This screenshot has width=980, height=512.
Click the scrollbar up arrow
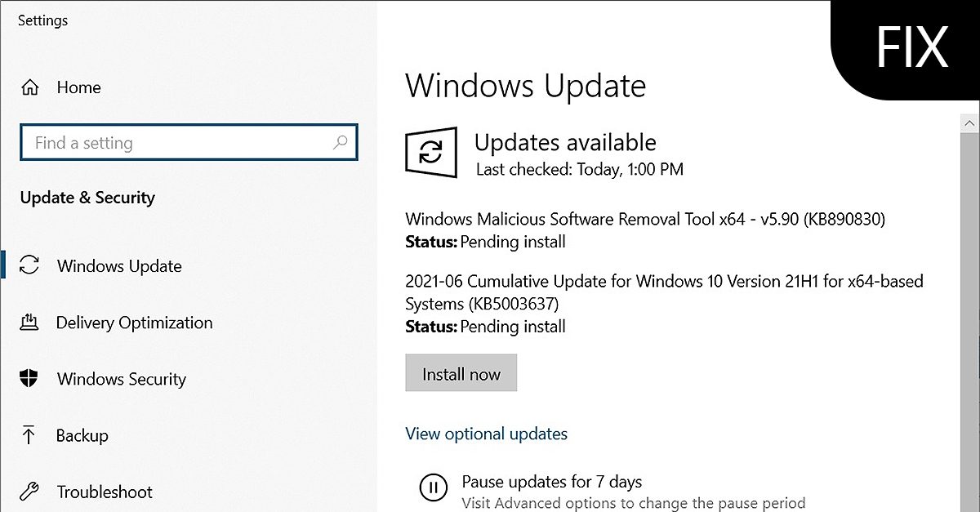coord(969,122)
